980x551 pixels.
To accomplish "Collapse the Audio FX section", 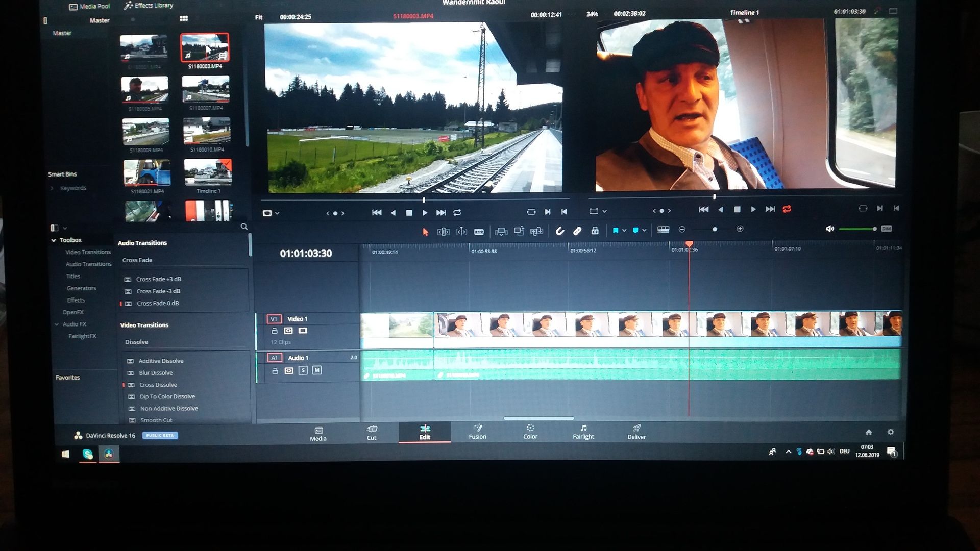I will point(57,324).
